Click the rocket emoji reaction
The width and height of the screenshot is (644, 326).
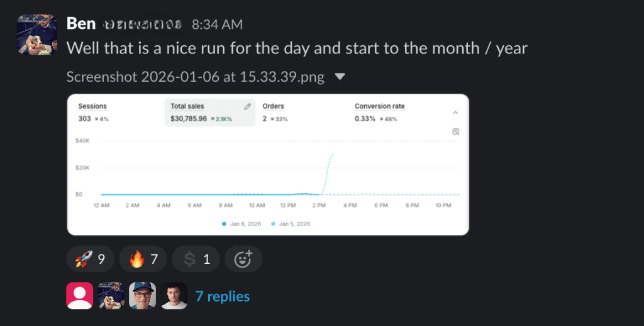pyautogui.click(x=90, y=259)
